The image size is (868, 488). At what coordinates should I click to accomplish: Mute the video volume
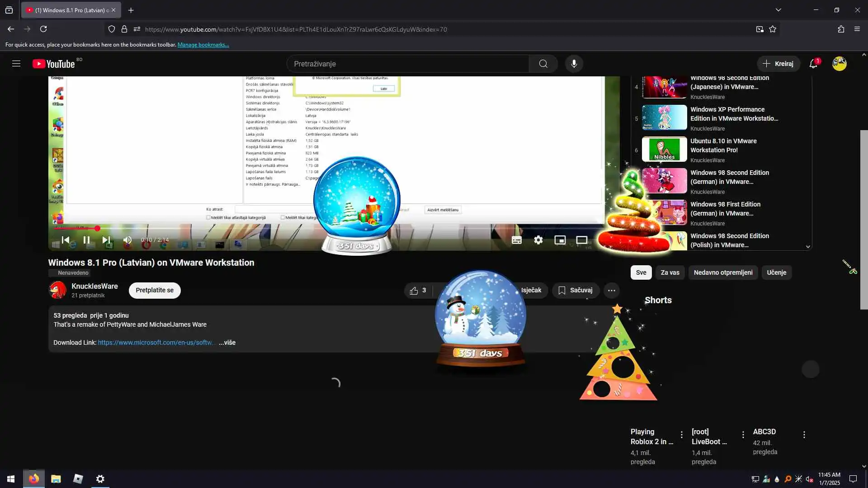pyautogui.click(x=128, y=240)
